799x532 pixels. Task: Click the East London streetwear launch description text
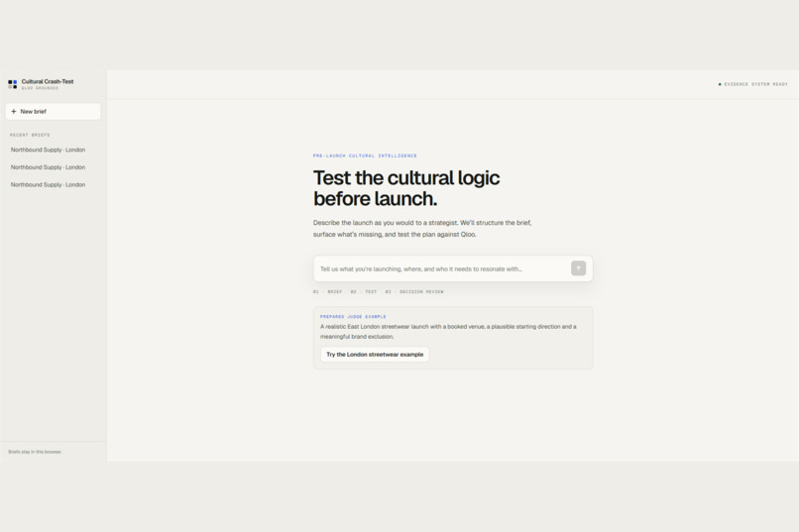(x=448, y=332)
